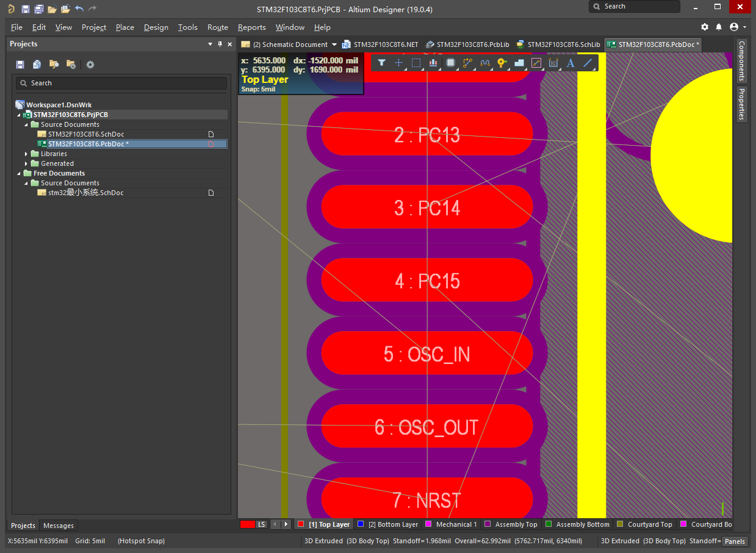Viewport: 756px width, 553px height.
Task: Open the Components side panel
Action: point(741,61)
